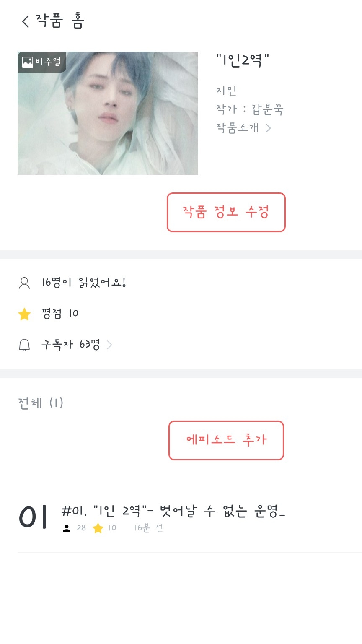This screenshot has height=644, width=362.
Task: Click the 작품 홈 header title
Action: coord(60,21)
